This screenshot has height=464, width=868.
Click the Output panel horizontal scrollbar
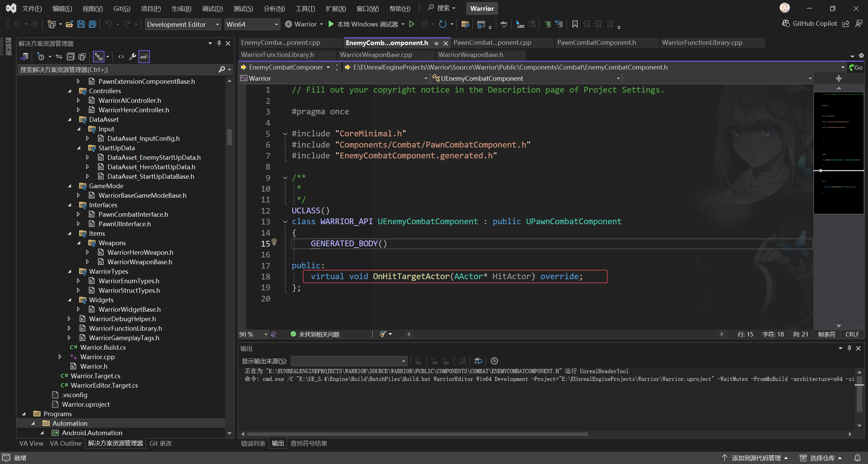[x=417, y=434]
